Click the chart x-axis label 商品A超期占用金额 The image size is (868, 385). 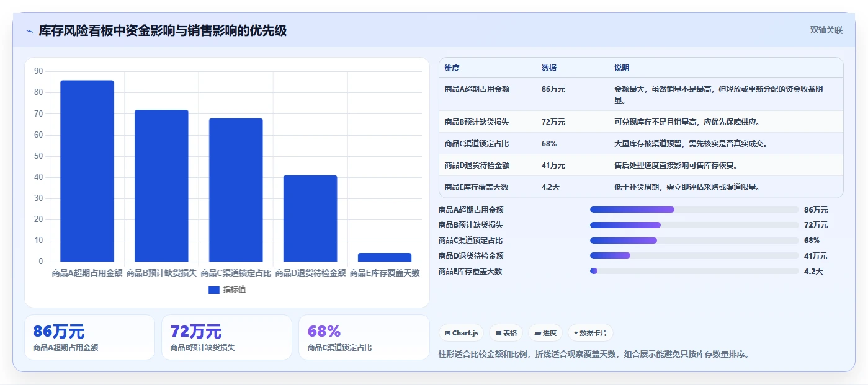(87, 273)
